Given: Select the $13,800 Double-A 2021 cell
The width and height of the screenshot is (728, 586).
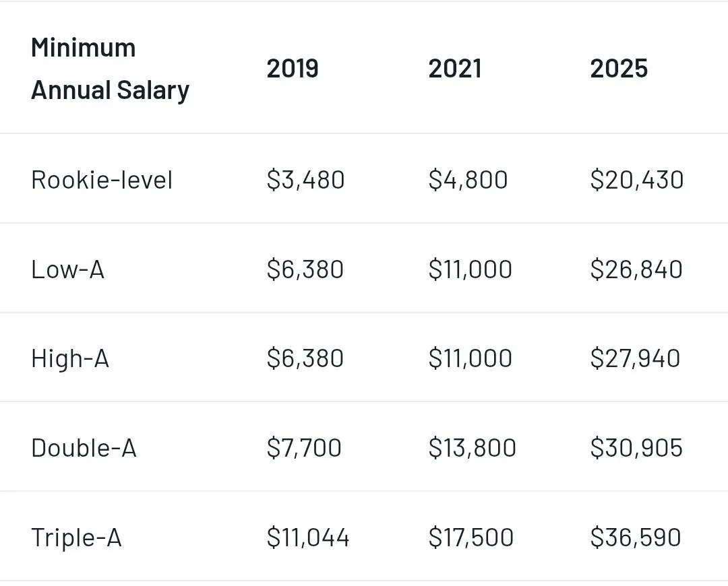Looking at the screenshot, I should click(x=472, y=448).
